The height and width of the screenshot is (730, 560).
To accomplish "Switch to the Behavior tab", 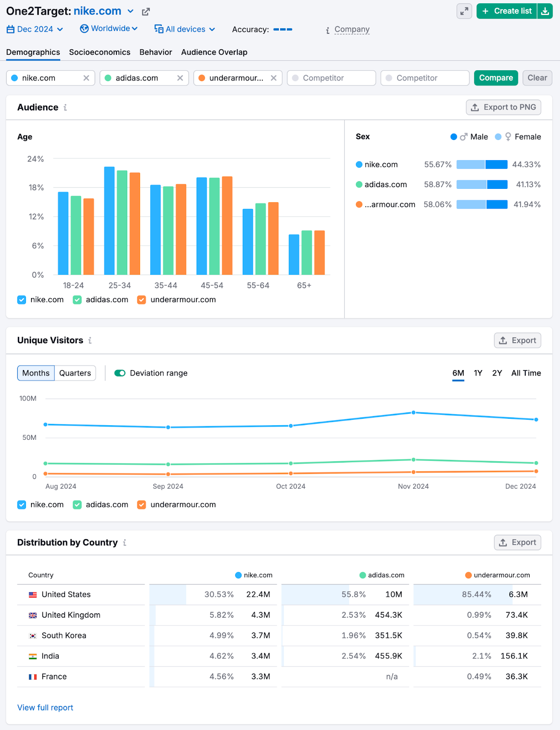I will [156, 52].
